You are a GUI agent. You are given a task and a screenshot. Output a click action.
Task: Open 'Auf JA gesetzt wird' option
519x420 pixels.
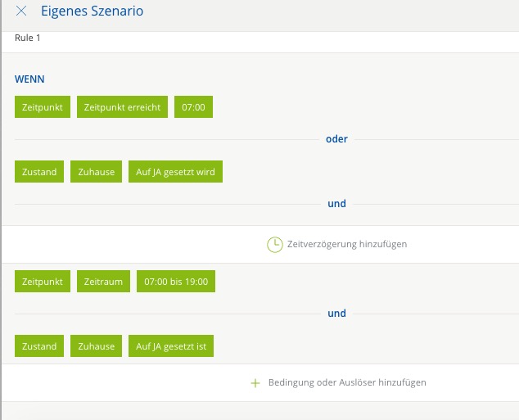(175, 172)
